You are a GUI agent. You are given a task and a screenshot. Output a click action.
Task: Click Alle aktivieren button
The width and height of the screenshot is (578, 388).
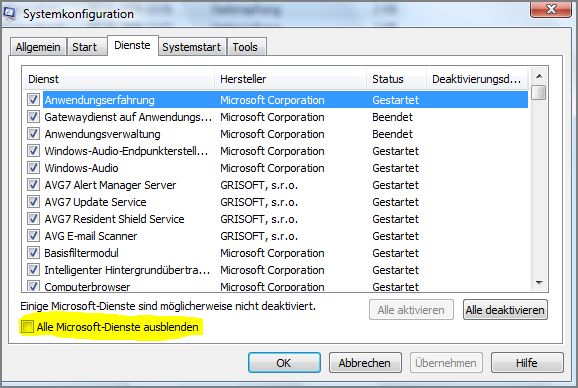click(411, 310)
